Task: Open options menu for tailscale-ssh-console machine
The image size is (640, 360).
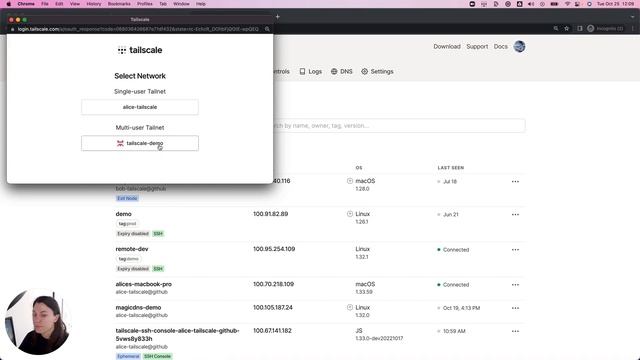Action: pos(515,331)
